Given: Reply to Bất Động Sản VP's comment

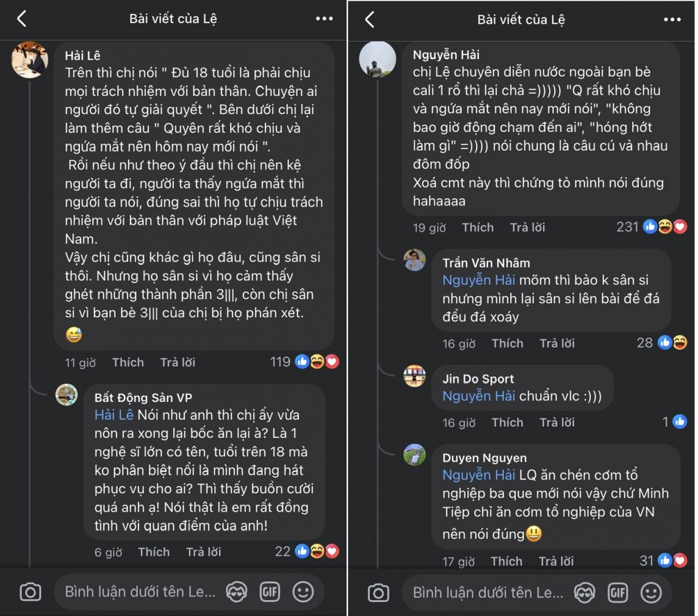Looking at the screenshot, I should [203, 552].
